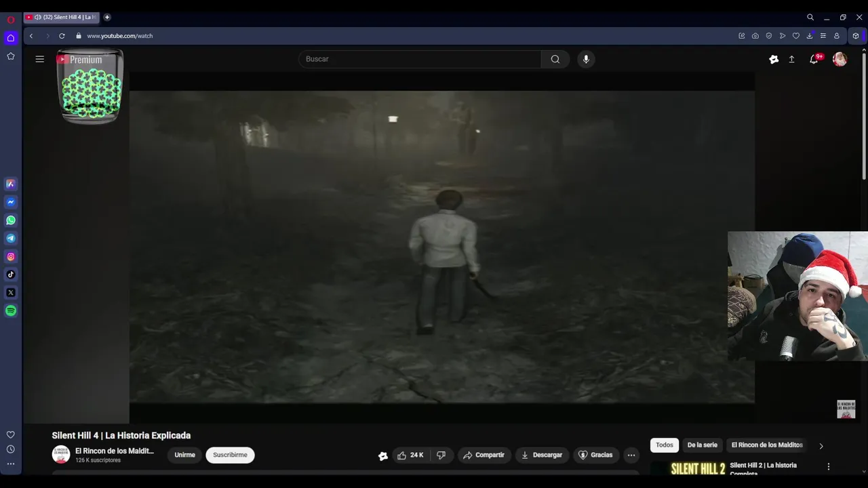Open YouTube guide hamburger menu
Screen dimensions: 868x488
(40, 59)
